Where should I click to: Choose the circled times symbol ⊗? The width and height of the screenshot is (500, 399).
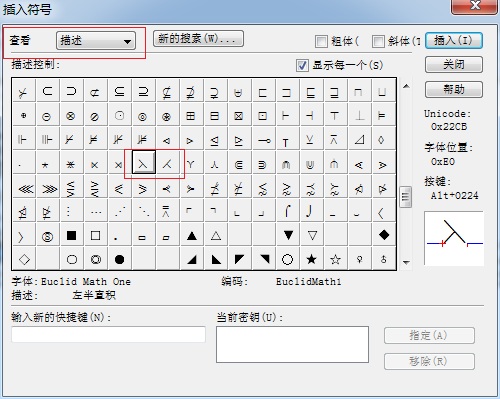[x=70, y=116]
